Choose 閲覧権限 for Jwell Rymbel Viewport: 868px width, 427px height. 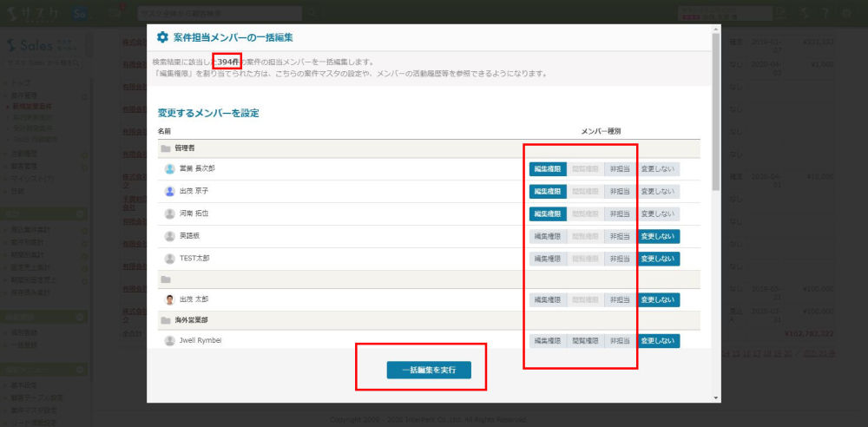585,341
